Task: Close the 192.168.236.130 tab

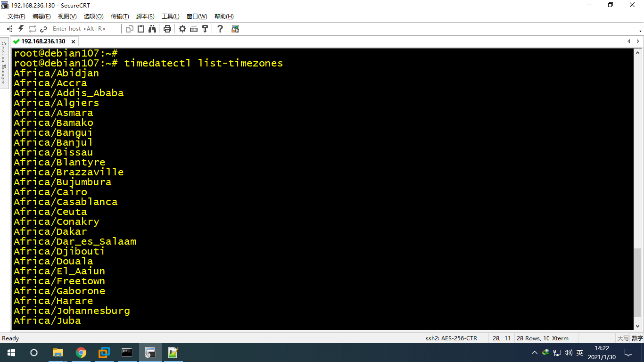Action: (73, 41)
